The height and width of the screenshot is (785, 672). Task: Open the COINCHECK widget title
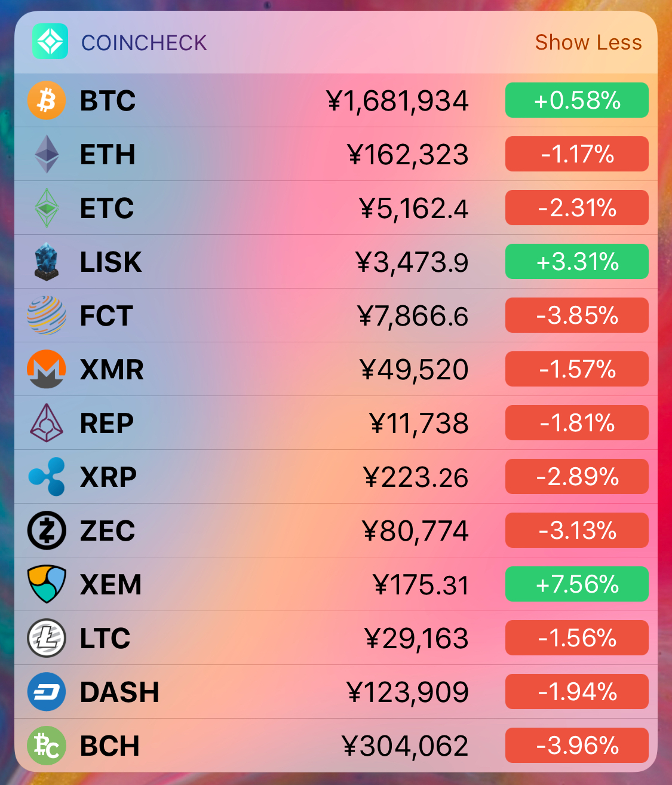click(x=144, y=43)
